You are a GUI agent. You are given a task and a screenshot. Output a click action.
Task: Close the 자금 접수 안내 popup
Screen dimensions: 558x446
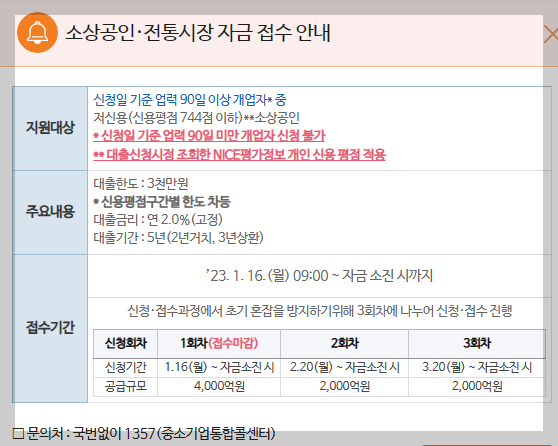pyautogui.click(x=551, y=35)
